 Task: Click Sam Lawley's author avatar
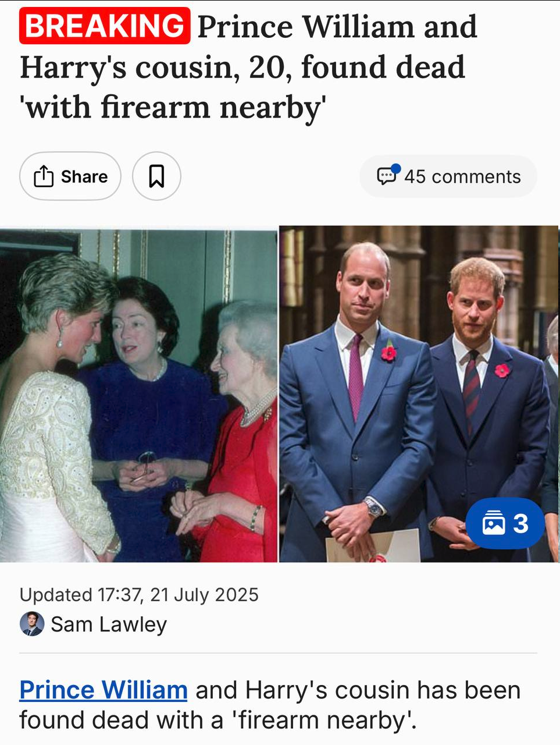32,624
